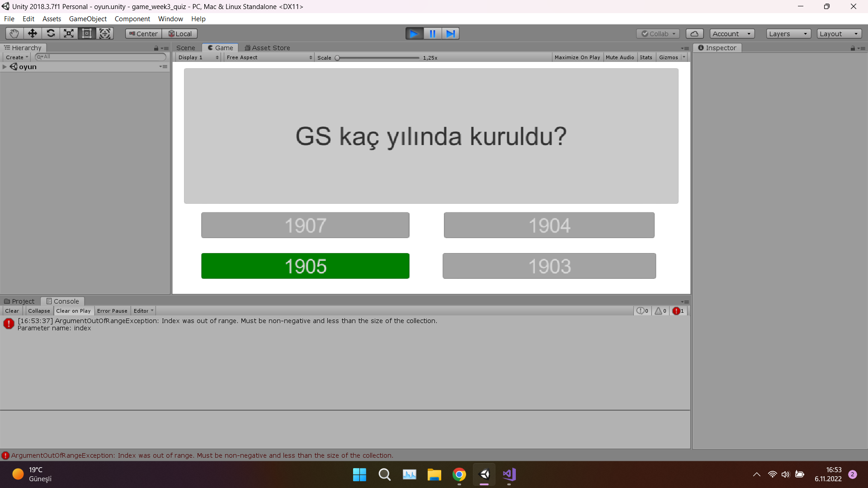Open Unity Cloud services via cloud icon
This screenshot has width=868, height=488.
(x=694, y=33)
